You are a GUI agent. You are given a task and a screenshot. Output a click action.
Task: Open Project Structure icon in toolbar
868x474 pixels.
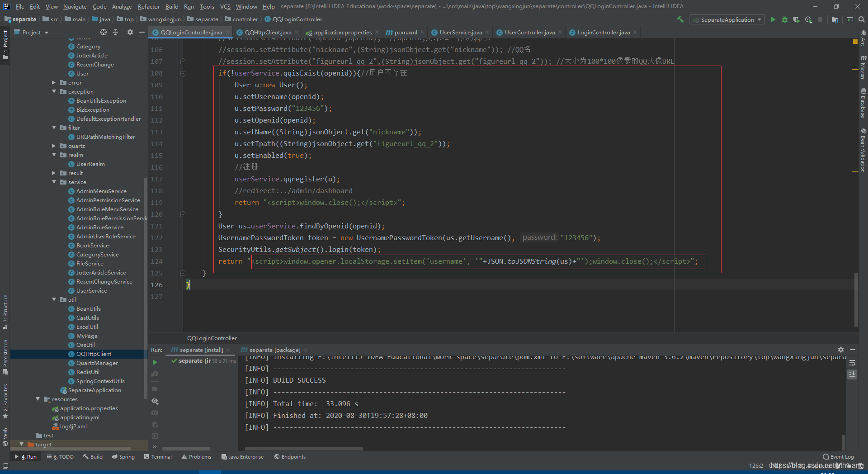click(835, 19)
